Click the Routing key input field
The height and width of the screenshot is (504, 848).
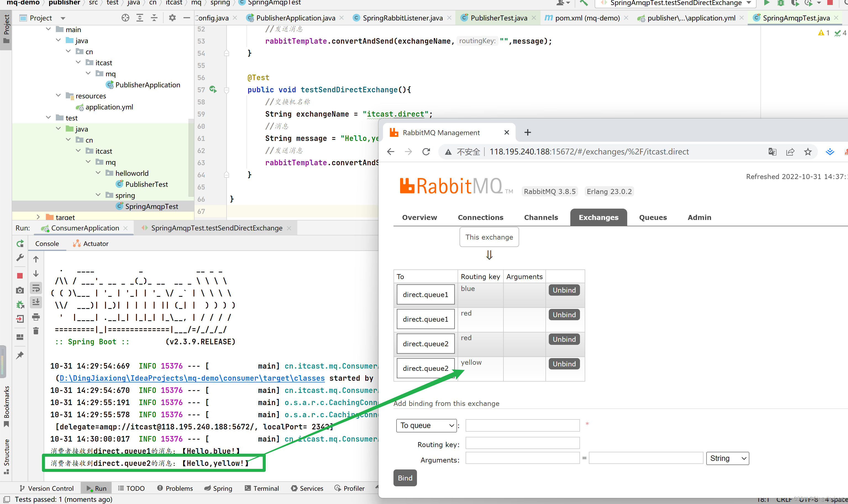[522, 443]
